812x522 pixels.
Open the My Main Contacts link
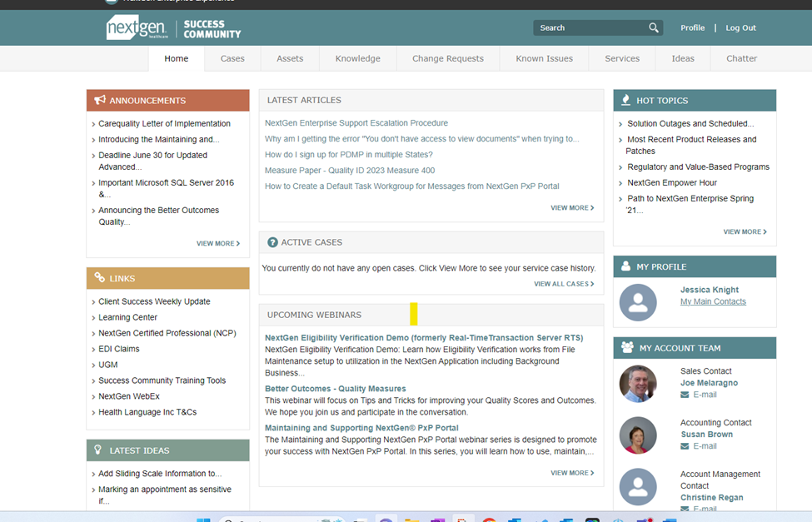713,301
